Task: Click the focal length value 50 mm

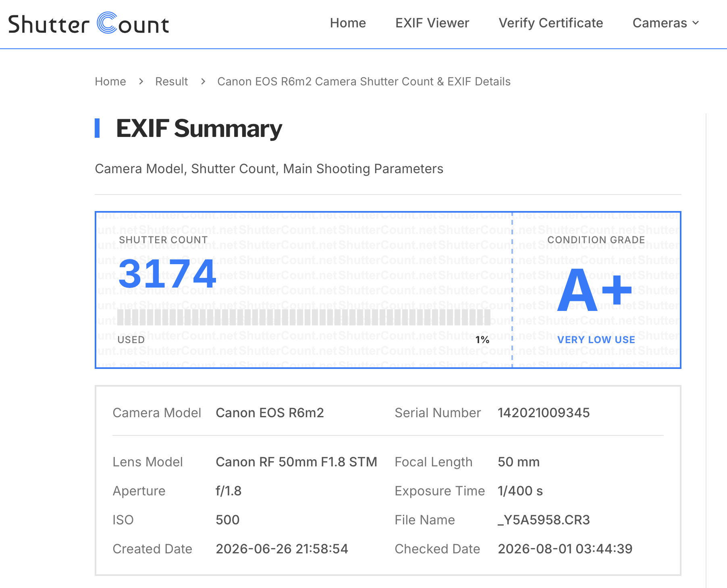Action: tap(519, 462)
